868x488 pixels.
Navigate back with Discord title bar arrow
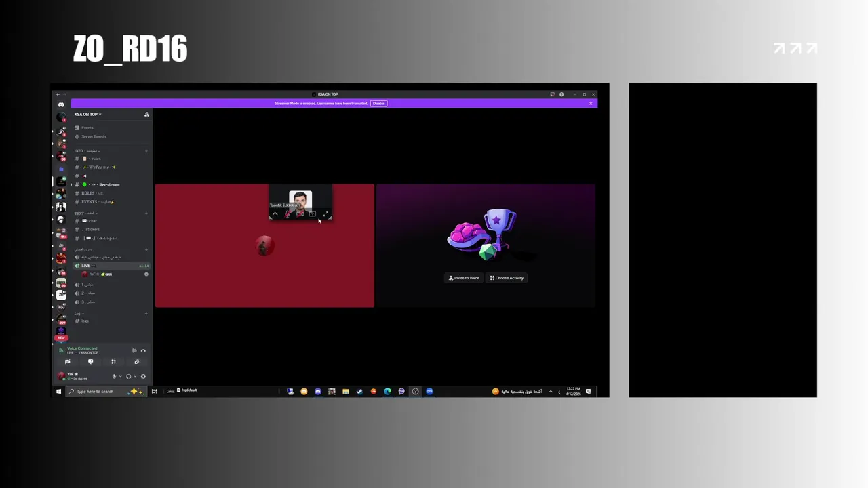pos(58,94)
